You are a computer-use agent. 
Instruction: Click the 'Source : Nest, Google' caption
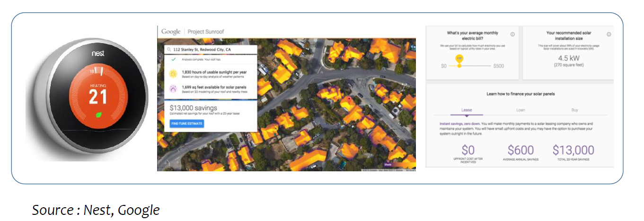pyautogui.click(x=96, y=210)
